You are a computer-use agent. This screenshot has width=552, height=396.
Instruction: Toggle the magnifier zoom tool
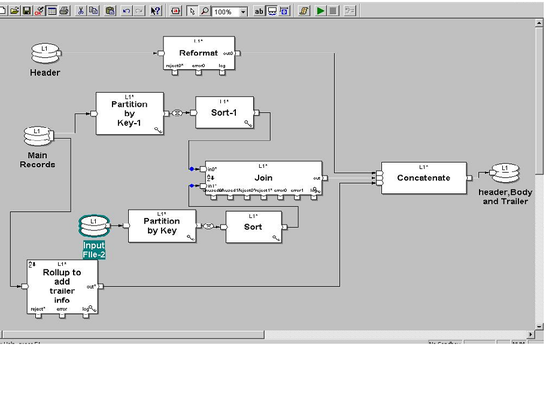(205, 11)
